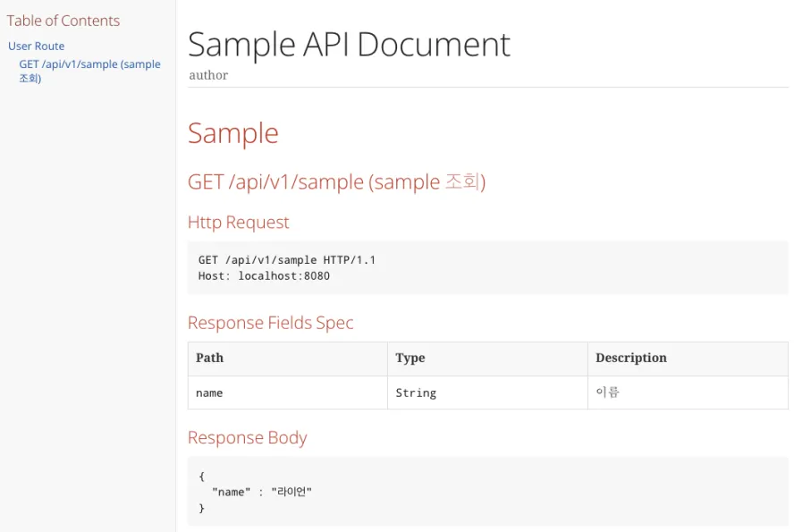Image resolution: width=794 pixels, height=532 pixels.
Task: Select the 이름 description cell
Action: click(688, 393)
